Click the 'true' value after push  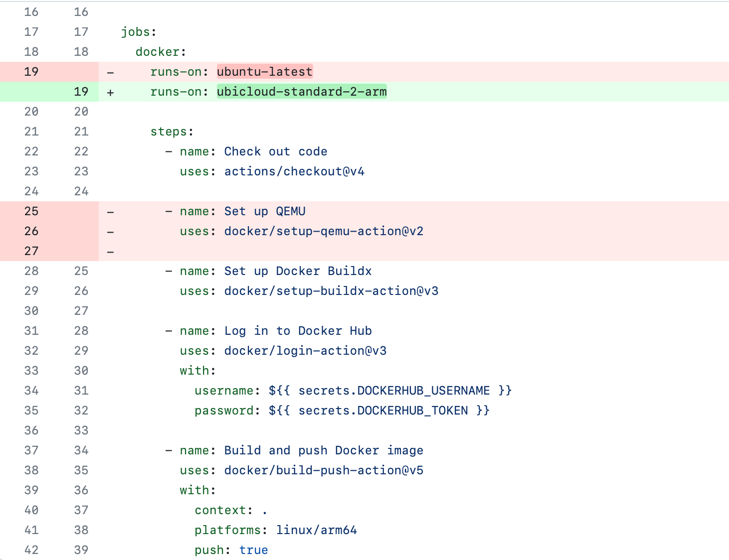253,550
